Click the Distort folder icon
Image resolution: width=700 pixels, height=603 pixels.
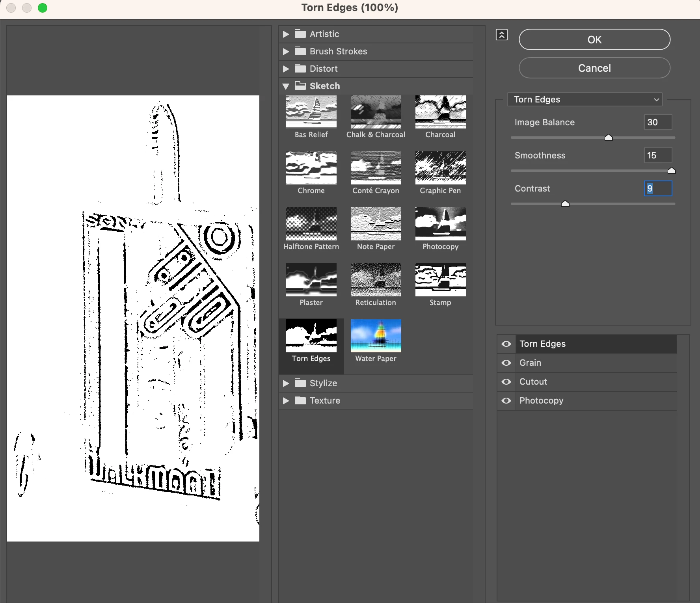click(300, 69)
